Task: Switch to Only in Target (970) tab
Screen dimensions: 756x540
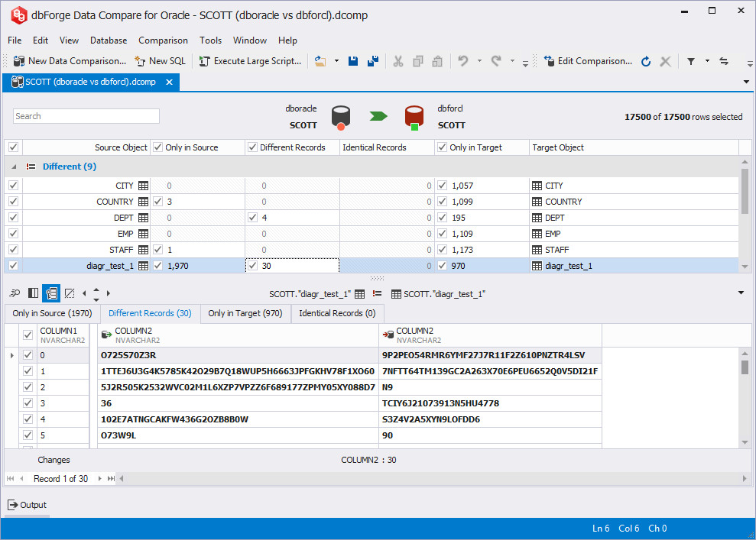Action: (245, 313)
